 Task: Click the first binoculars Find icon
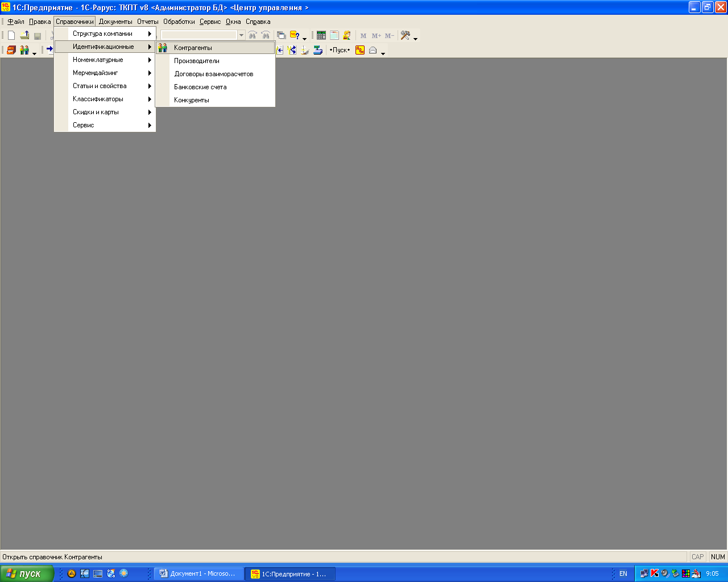click(253, 35)
